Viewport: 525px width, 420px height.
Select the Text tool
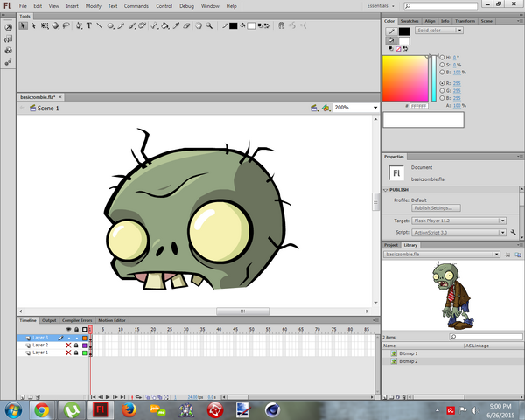[x=89, y=25]
